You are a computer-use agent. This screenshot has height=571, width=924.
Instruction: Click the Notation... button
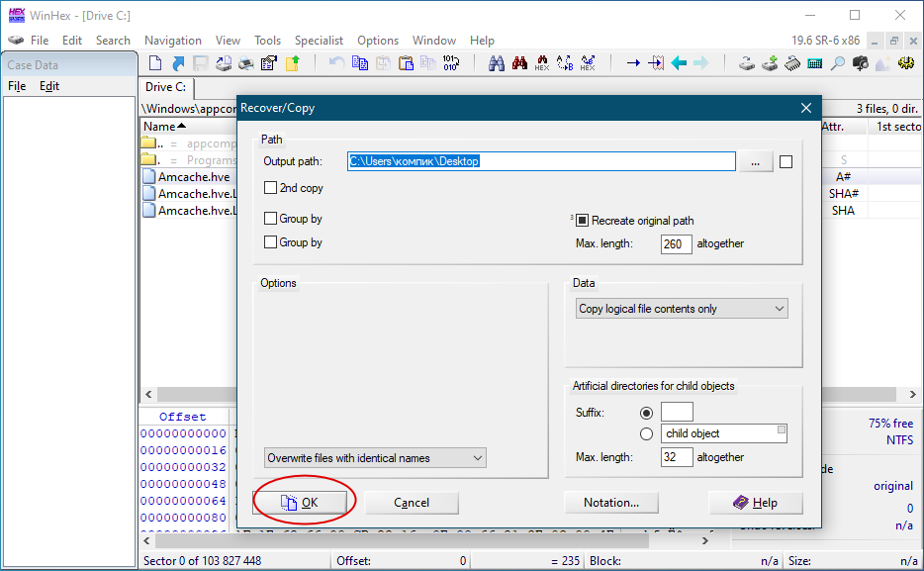[x=611, y=502]
